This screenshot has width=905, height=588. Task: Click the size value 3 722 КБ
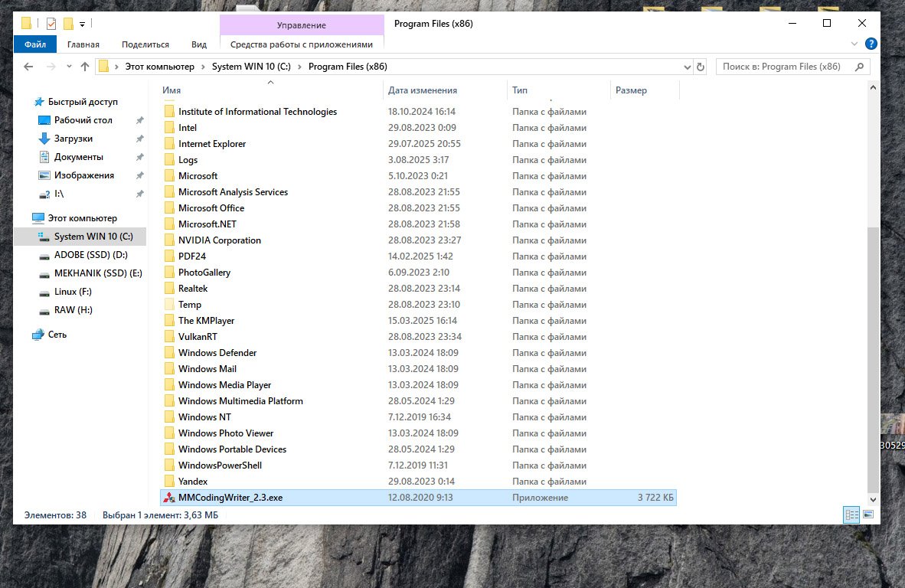pos(655,498)
